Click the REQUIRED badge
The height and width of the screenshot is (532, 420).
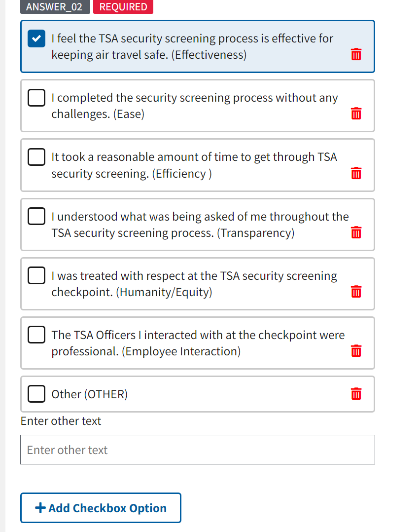coord(123,7)
